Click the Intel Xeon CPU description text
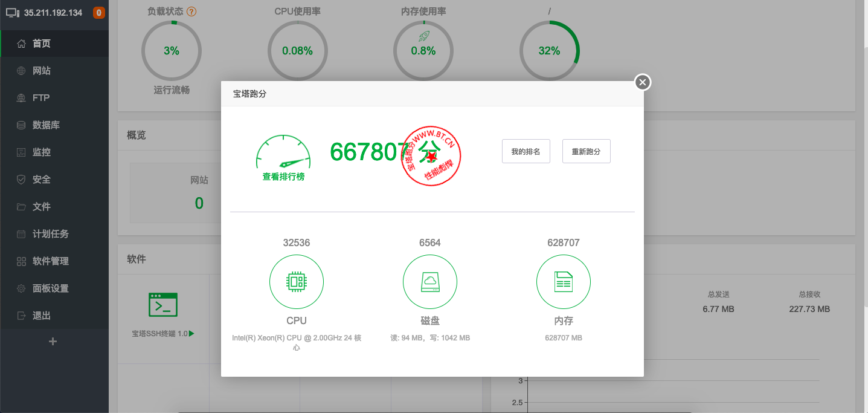This screenshot has height=413, width=868. point(297,343)
